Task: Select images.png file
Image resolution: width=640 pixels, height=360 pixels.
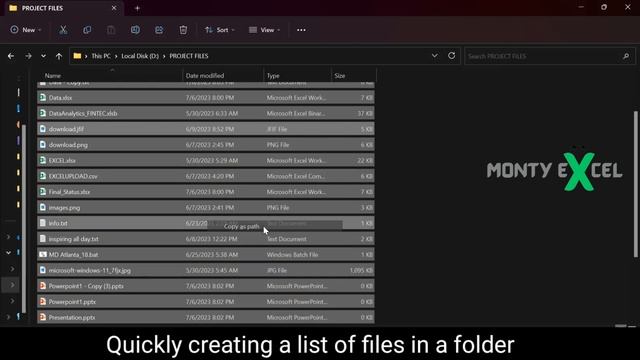Action: [206, 208]
